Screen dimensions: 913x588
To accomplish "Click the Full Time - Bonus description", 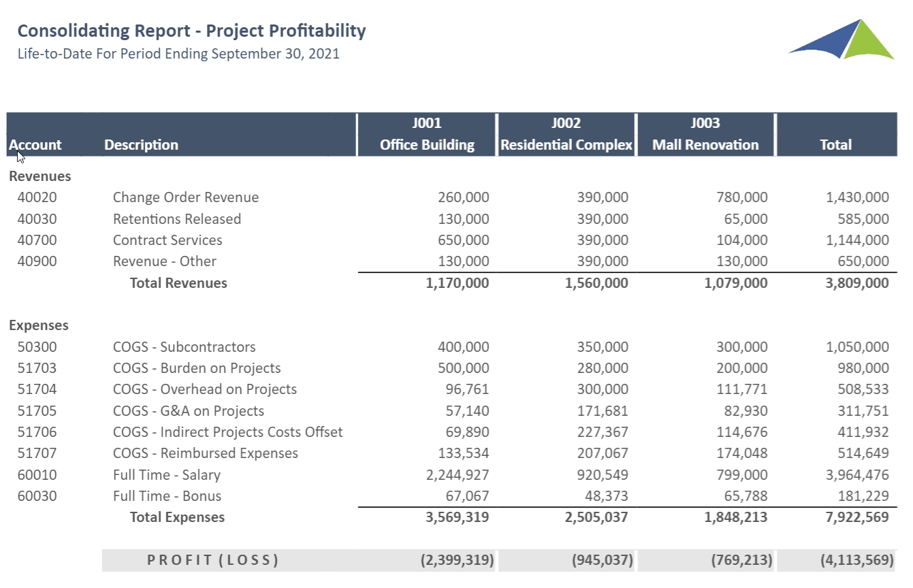I will [x=167, y=496].
